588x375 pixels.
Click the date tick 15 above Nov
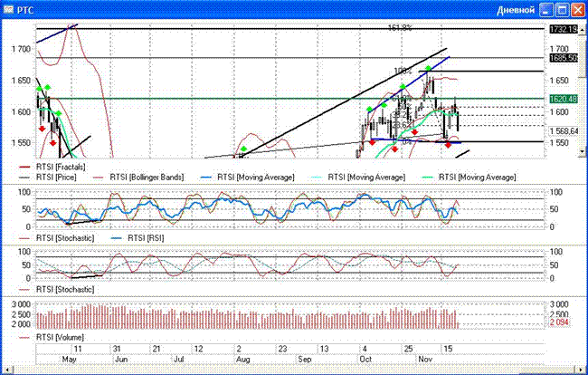pyautogui.click(x=448, y=349)
